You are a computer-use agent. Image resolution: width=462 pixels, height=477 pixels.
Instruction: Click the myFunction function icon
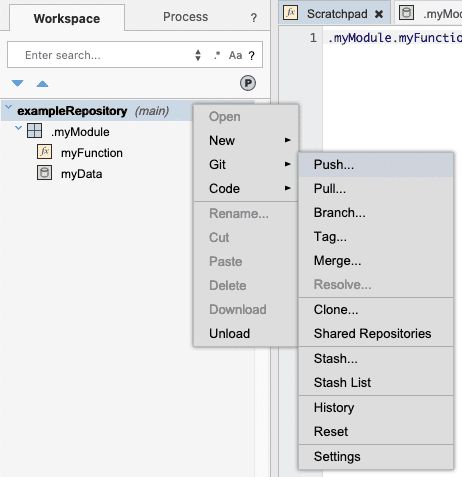tap(44, 152)
